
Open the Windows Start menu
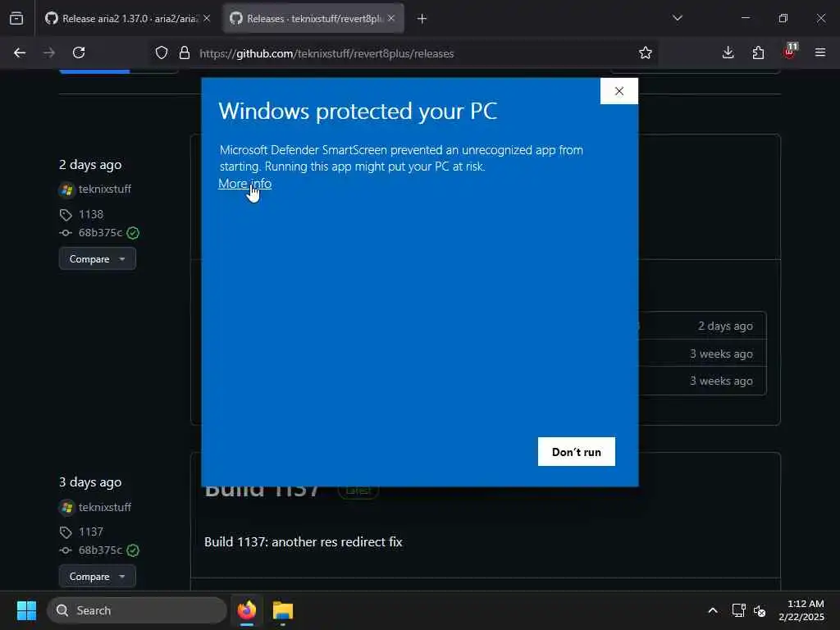(x=26, y=610)
